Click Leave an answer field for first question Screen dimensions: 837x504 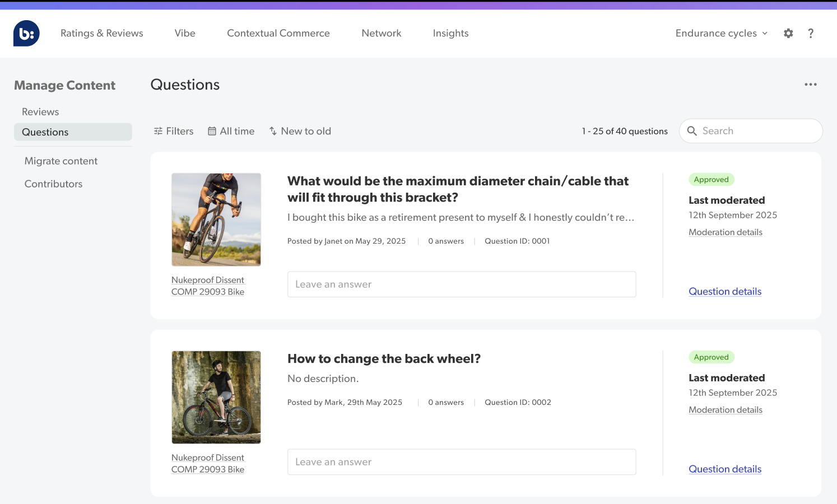coord(462,284)
